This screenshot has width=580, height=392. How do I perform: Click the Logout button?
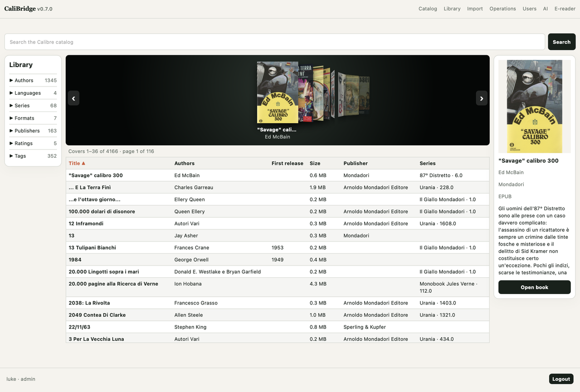561,379
